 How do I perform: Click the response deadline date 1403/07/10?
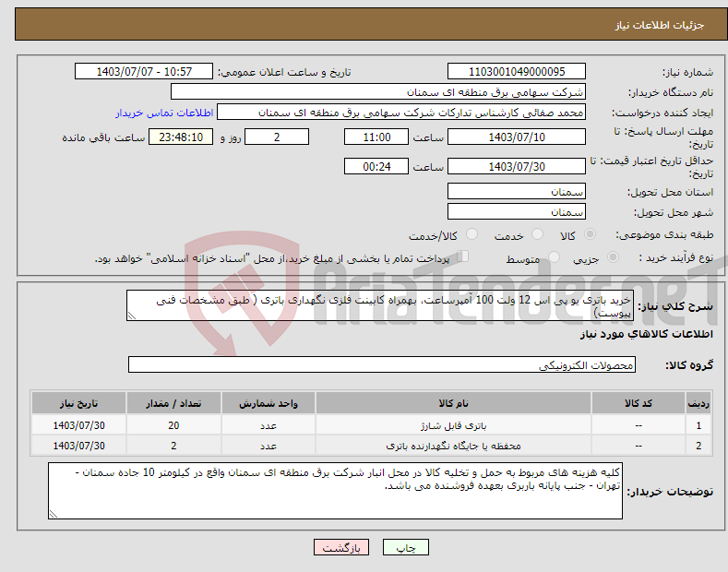[x=517, y=137]
